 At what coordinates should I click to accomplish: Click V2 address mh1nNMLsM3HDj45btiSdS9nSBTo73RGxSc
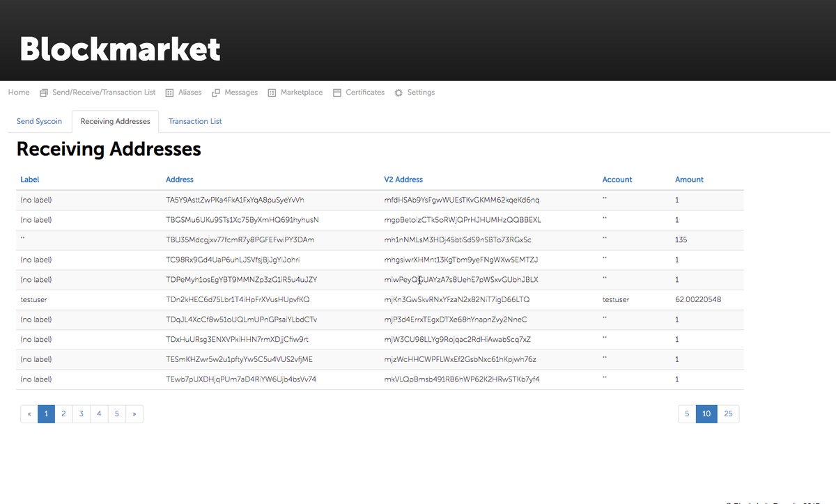(458, 240)
